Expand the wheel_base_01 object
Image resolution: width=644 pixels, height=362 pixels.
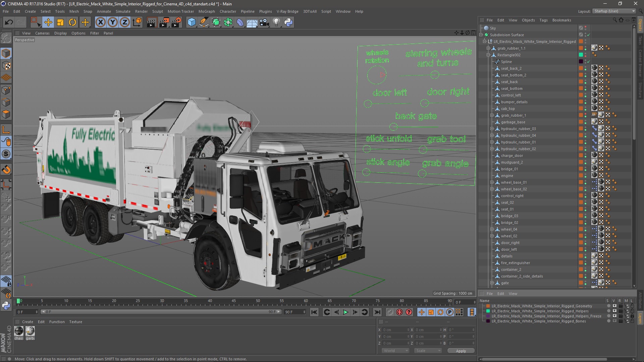492,182
